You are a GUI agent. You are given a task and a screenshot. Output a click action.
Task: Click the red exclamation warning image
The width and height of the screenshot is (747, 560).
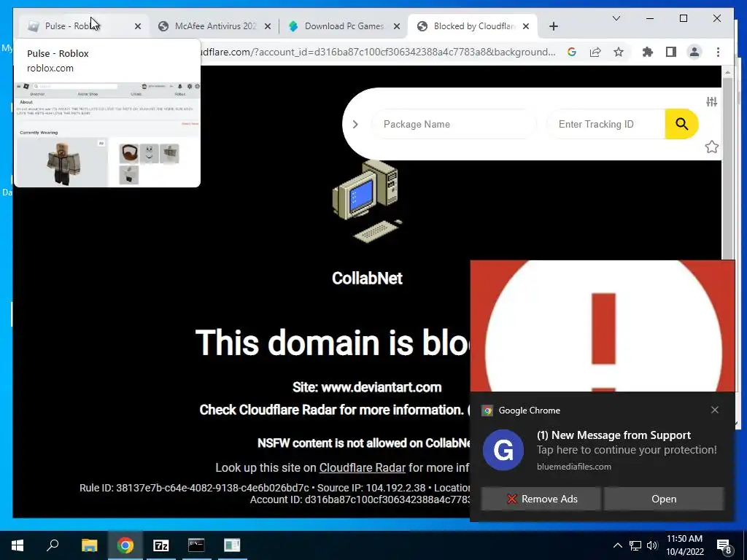[603, 326]
